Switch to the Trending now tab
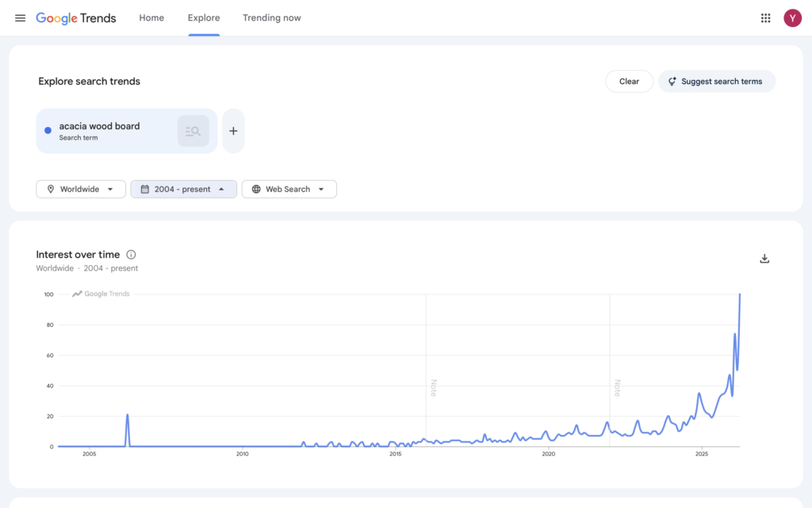 [271, 17]
